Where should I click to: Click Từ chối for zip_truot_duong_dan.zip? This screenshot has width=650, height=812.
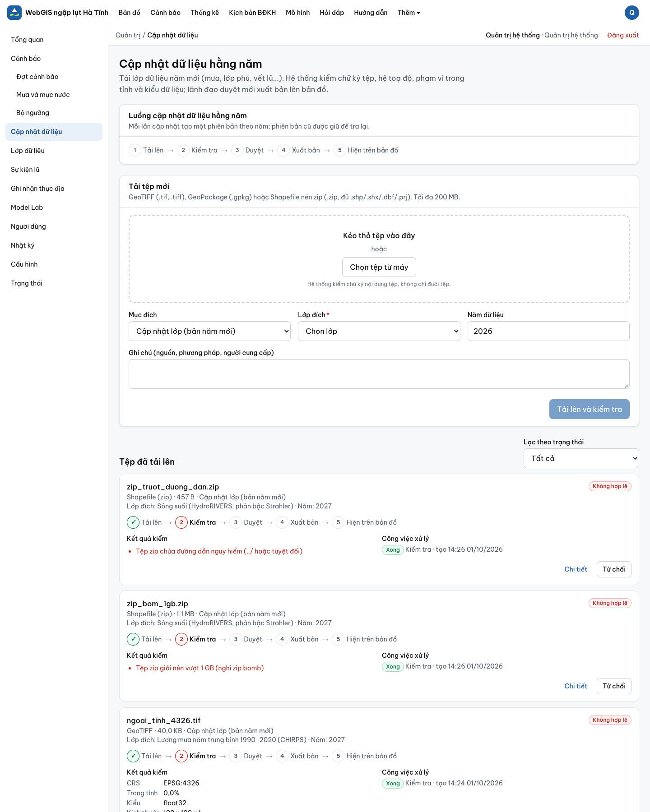614,569
